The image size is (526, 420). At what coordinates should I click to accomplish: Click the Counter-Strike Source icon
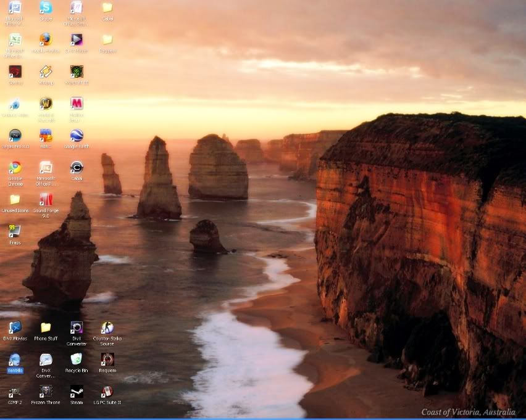107,327
